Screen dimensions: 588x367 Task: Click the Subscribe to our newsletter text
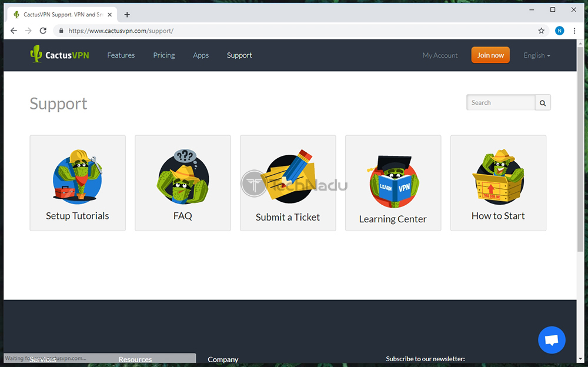425,359
